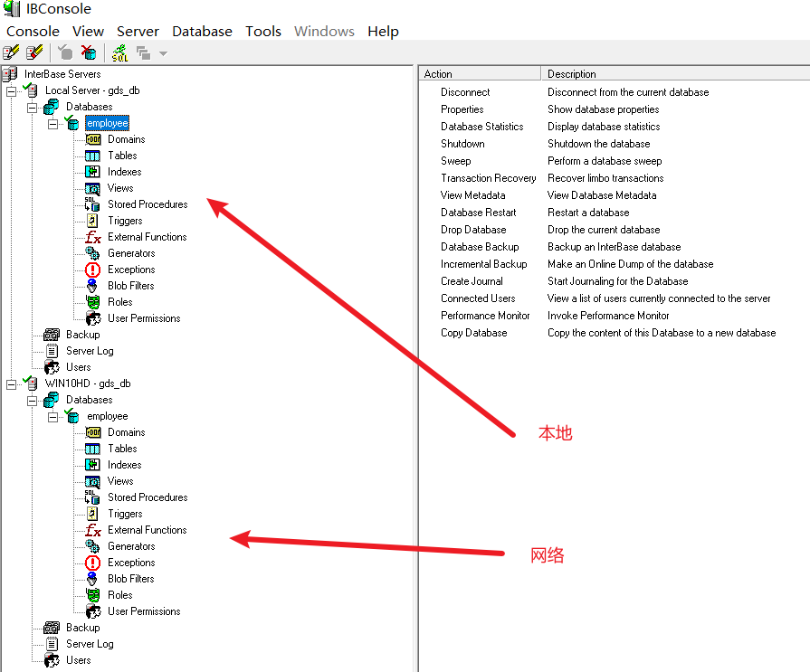Launch Interactive SQL from toolbar
This screenshot has width=810, height=672.
tap(119, 52)
